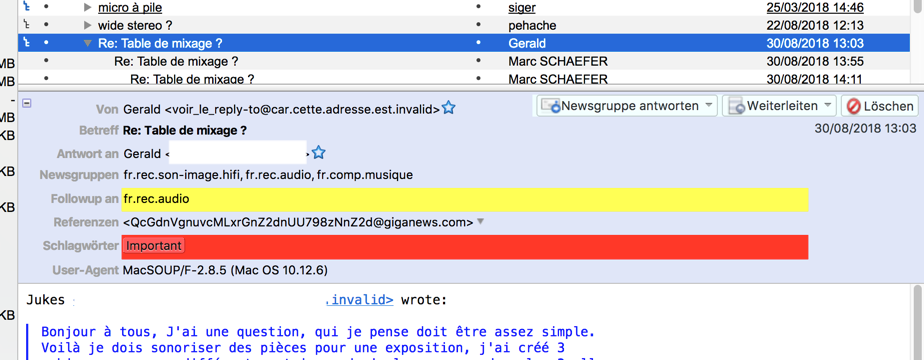Open the .invalid email link in body
The height and width of the screenshot is (360, 924).
pos(359,300)
